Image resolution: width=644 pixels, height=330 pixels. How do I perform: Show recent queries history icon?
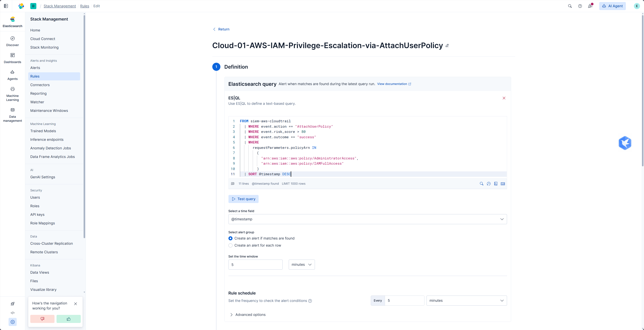(x=489, y=184)
